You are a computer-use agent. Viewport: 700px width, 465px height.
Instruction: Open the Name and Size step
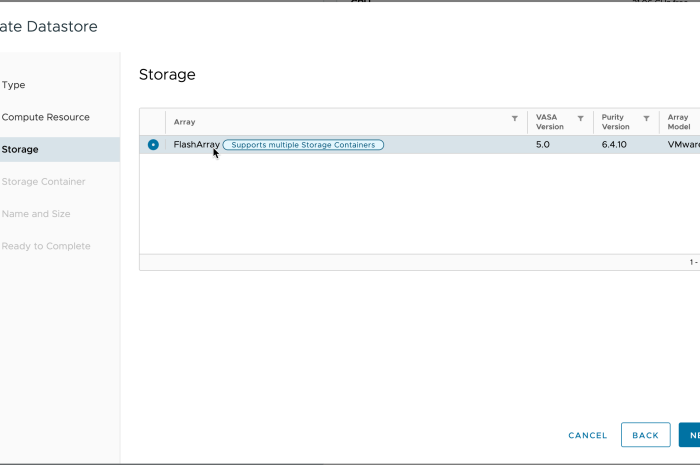(36, 214)
